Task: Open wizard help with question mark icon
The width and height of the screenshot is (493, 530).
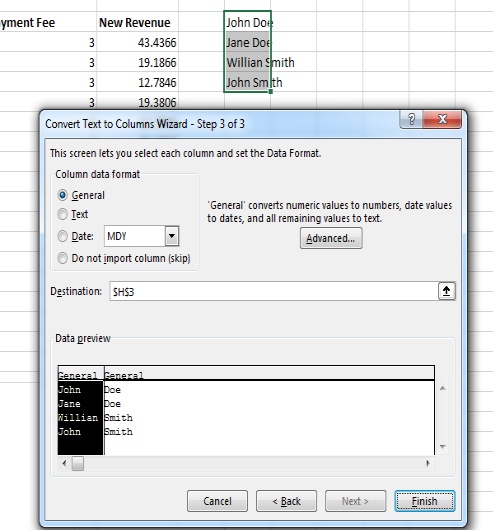Action: (x=411, y=119)
